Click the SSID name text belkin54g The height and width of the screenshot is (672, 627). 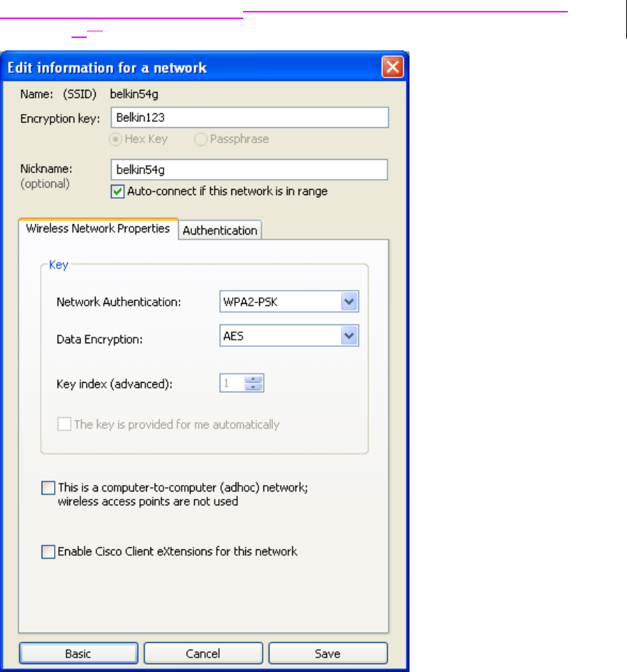pos(134,93)
